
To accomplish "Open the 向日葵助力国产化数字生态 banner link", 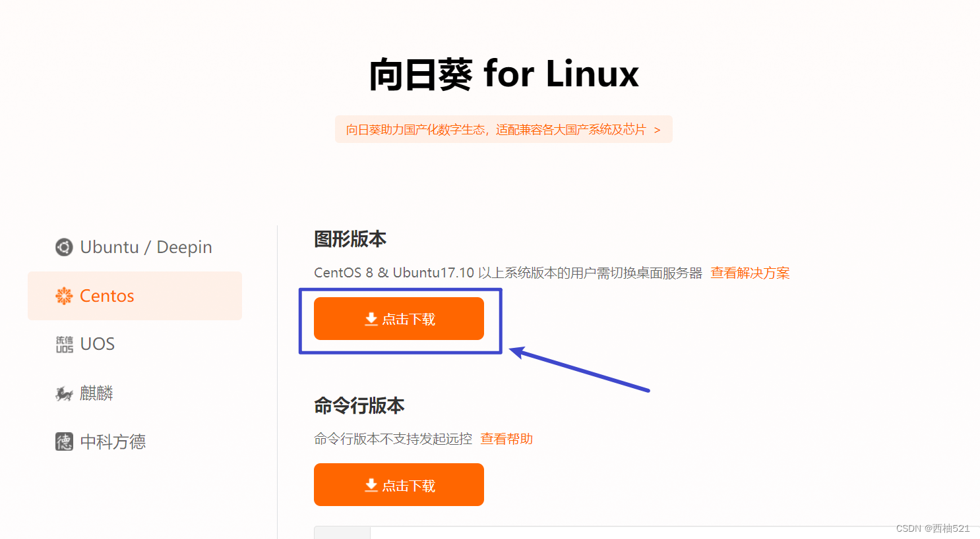I will coord(495,130).
